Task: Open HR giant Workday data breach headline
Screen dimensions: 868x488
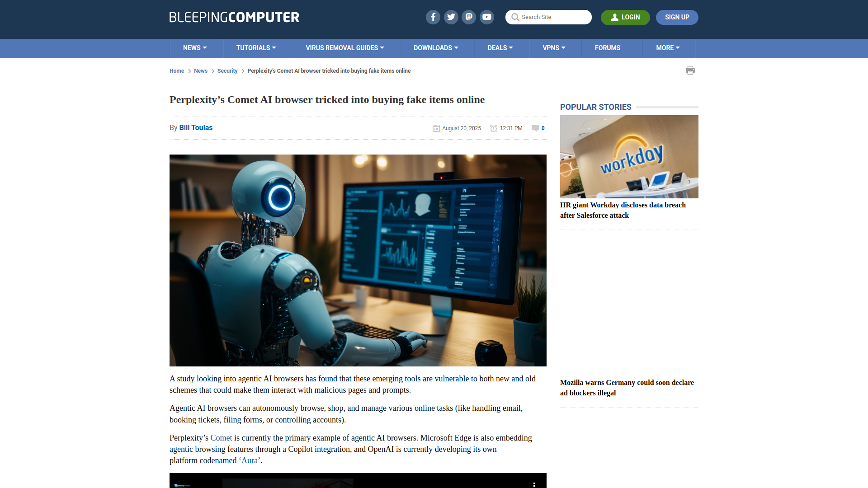Action: 623,210
